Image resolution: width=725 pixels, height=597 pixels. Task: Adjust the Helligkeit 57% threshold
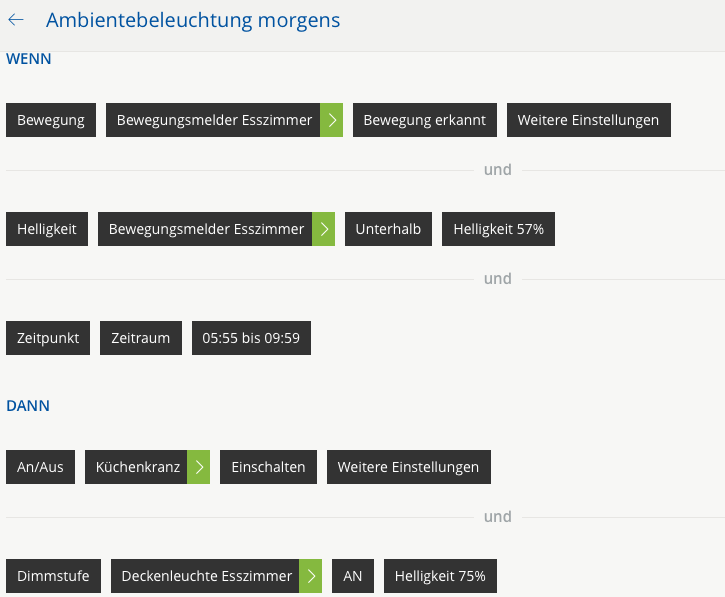coord(498,229)
